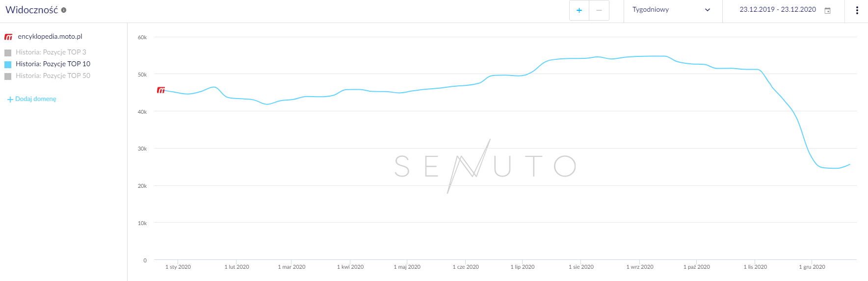Open the calendar date picker icon
868x281 pixels.
827,10
